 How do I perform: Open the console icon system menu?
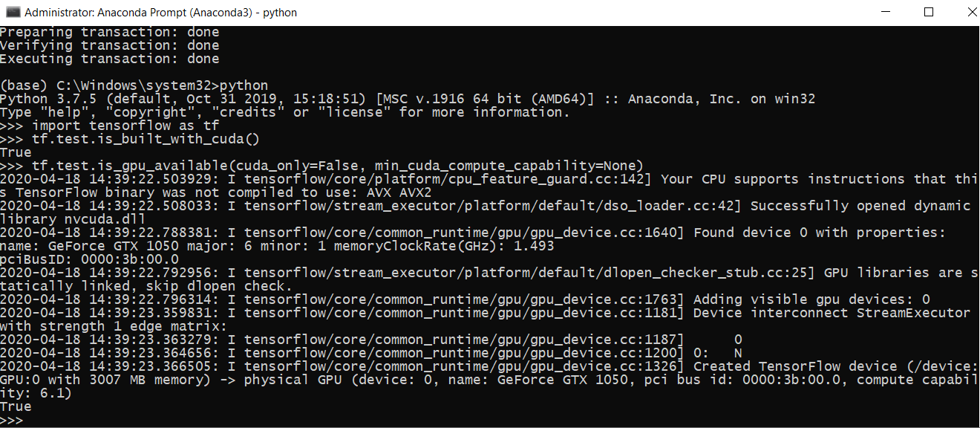tap(13, 13)
